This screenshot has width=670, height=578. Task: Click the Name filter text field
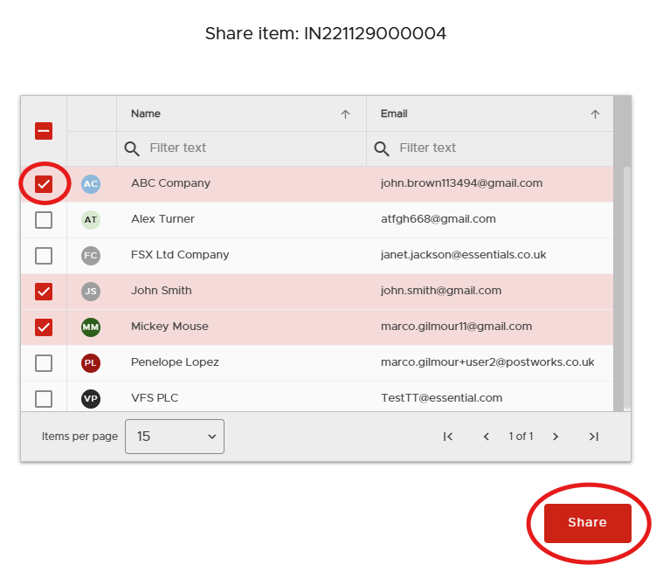tap(250, 148)
